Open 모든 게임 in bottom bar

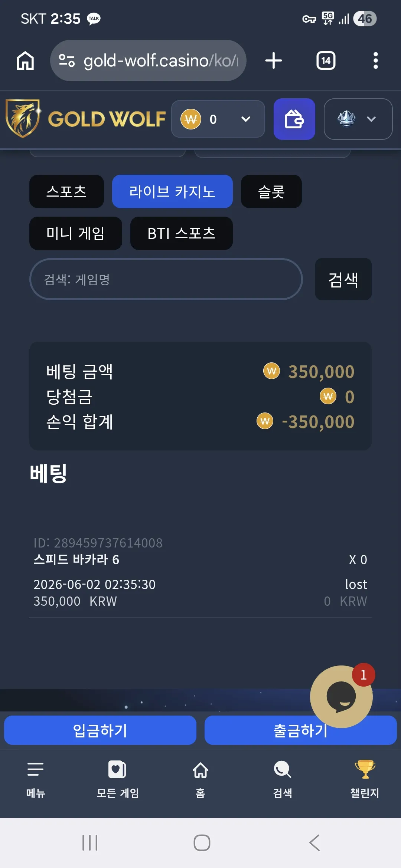118,778
